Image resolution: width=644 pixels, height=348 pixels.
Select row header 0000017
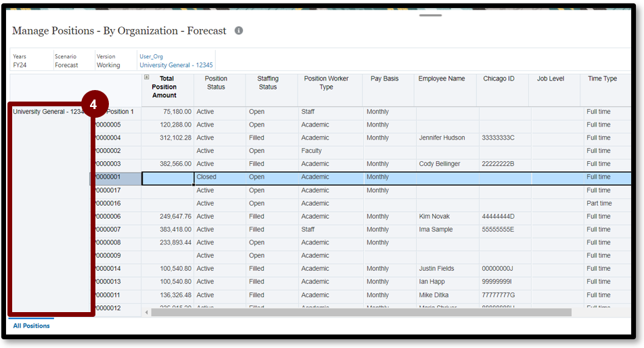coord(116,190)
